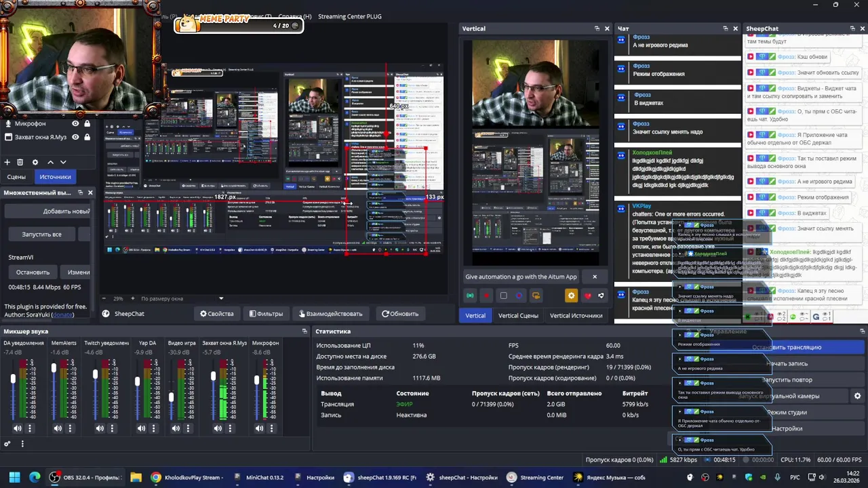Image resolution: width=868 pixels, height=488 pixels.
Task: Click Добавить новый button
Action: pyautogui.click(x=47, y=211)
